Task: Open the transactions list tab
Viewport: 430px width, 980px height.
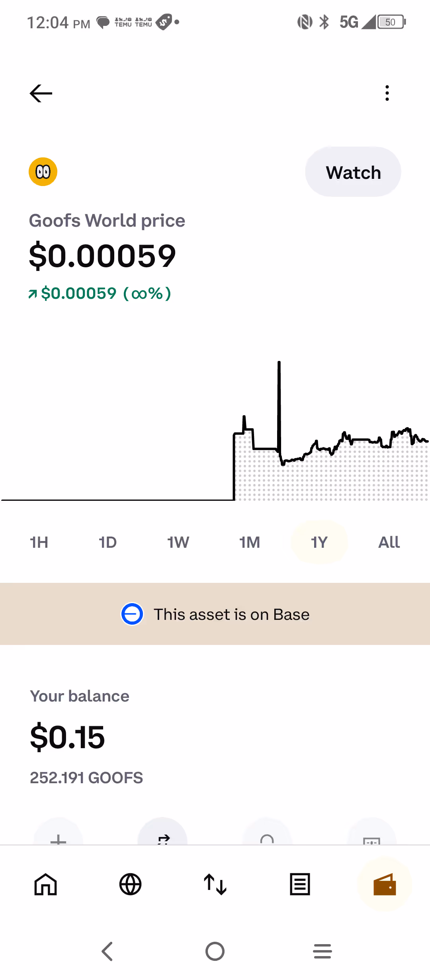Action: point(300,884)
